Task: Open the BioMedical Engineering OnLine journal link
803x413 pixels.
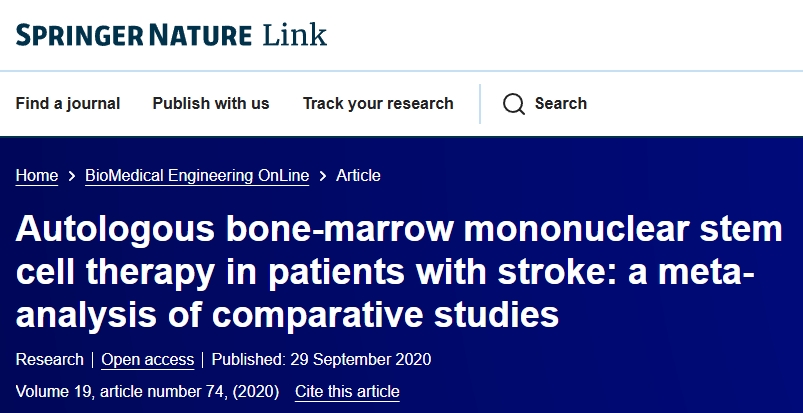Action: pyautogui.click(x=197, y=176)
